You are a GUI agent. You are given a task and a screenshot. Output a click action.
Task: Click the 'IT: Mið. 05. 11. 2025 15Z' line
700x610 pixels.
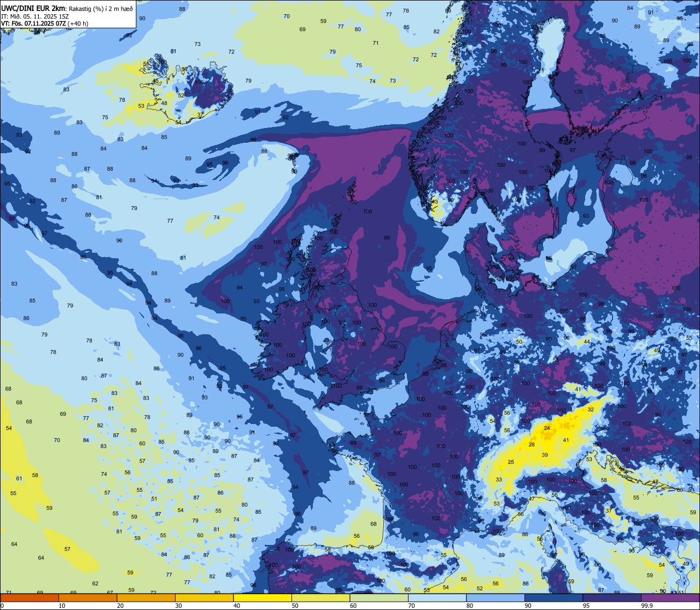35,16
